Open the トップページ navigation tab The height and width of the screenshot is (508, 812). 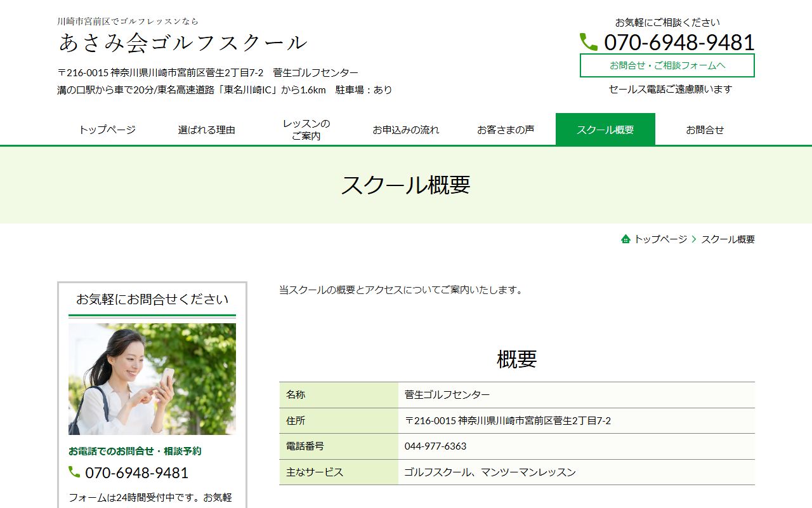click(107, 130)
